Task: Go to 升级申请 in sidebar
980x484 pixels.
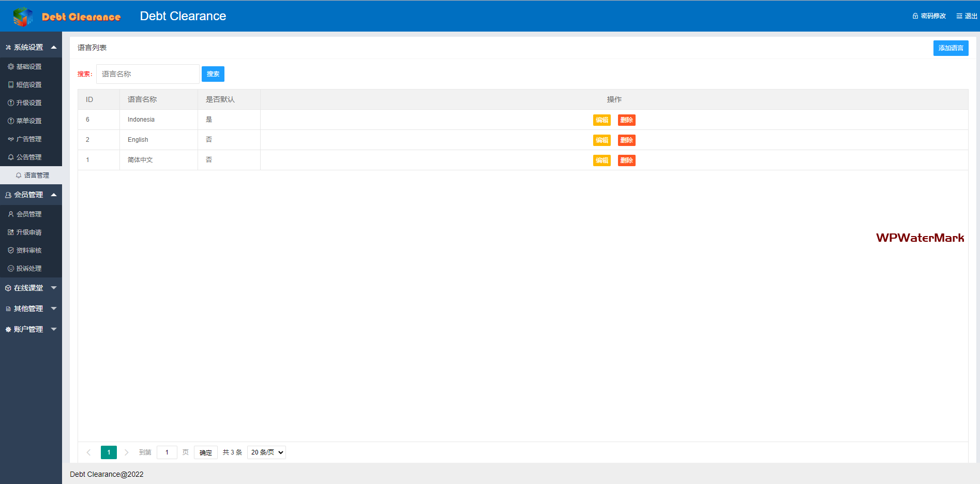Action: coord(29,232)
